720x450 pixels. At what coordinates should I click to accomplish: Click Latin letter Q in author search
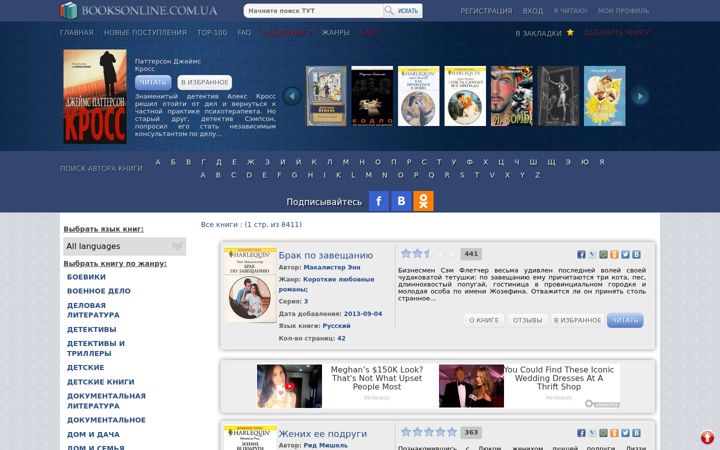[x=431, y=175]
